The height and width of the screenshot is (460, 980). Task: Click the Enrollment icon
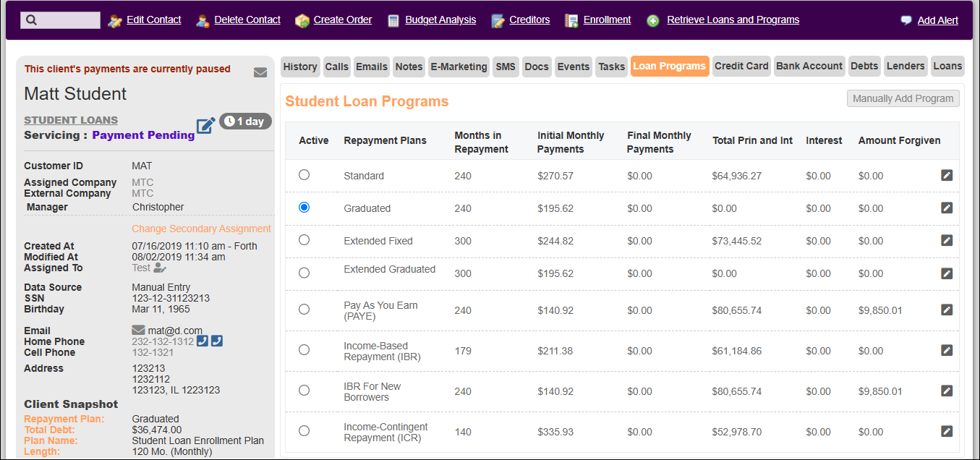click(571, 21)
